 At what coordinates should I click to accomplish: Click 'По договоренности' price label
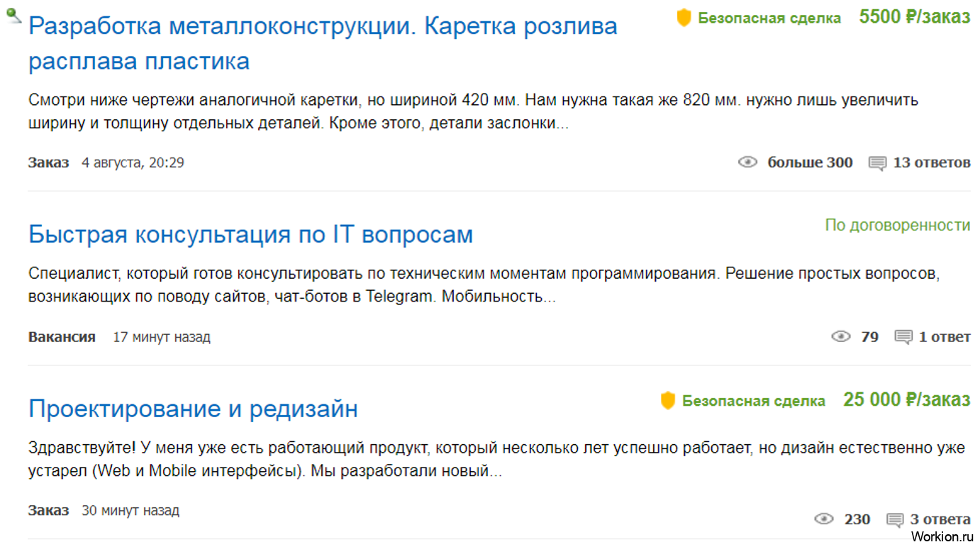tap(898, 226)
